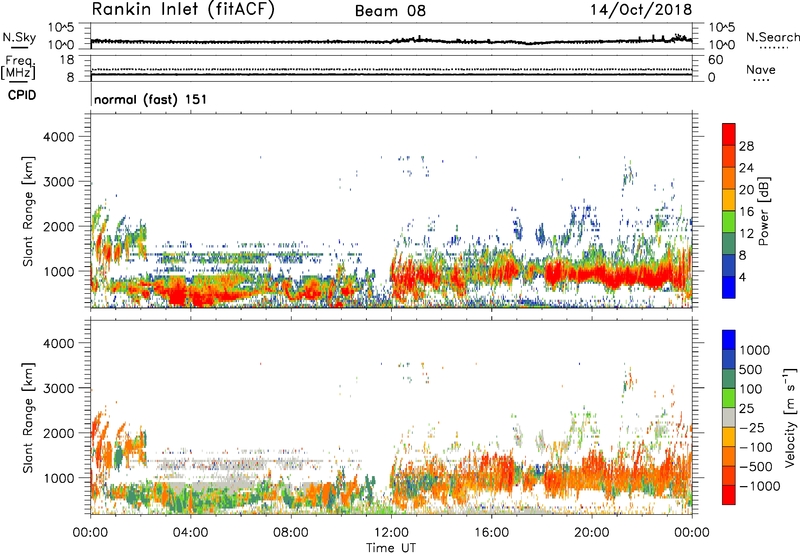800x554 pixels.
Task: Click the "Nave" legend label
Action: coord(761,69)
